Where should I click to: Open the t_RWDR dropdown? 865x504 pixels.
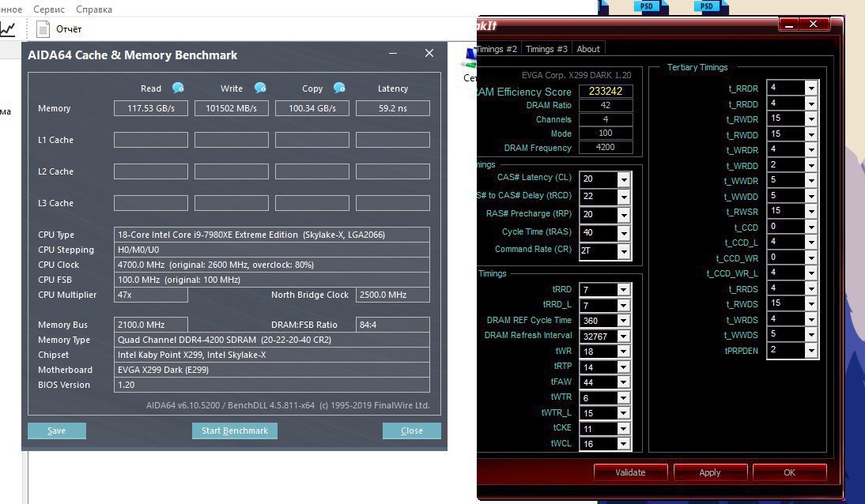tap(811, 118)
